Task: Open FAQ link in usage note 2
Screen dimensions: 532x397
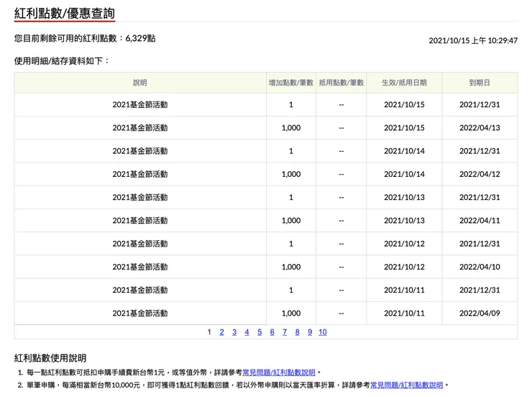Action: click(x=406, y=385)
